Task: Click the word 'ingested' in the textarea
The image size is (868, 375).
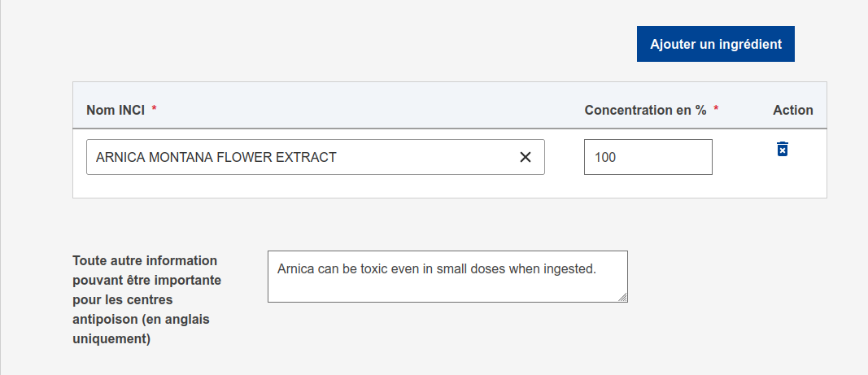Action: (x=567, y=268)
